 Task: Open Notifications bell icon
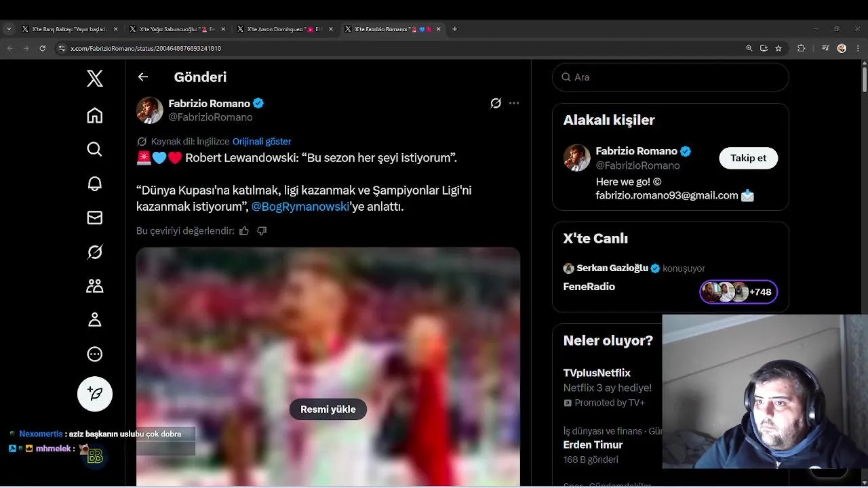pyautogui.click(x=95, y=184)
